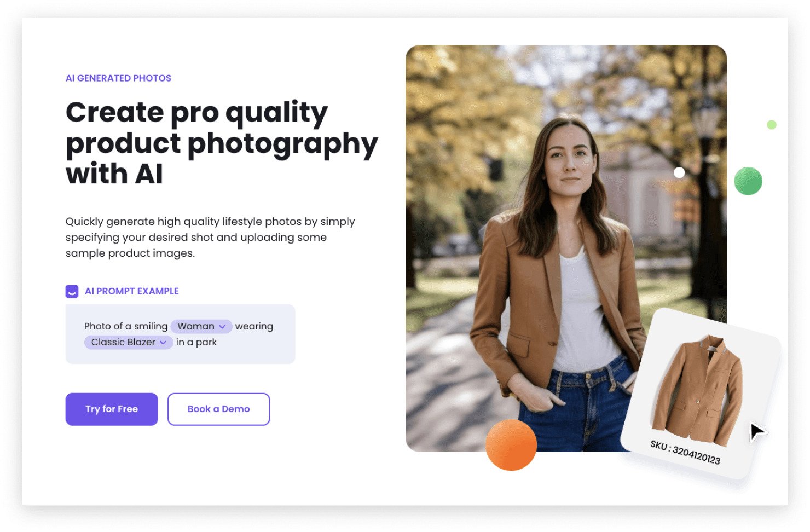Click the description paragraph about lifestyle photos
Viewport: 810px width, 532px height.
click(x=210, y=238)
